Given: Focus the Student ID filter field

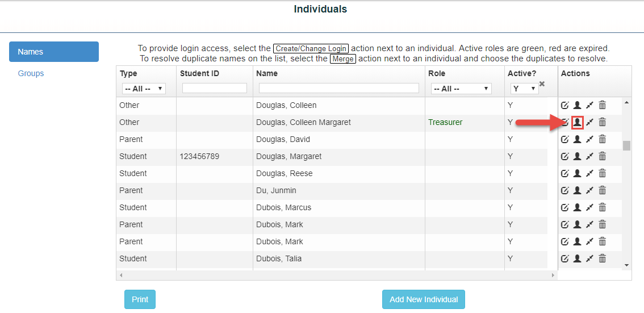Looking at the screenshot, I should click(x=215, y=88).
